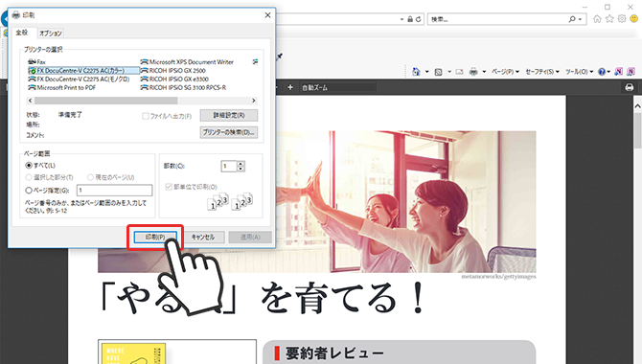
Task: Click the PDF viewer zoom in plus
Action: (290, 87)
